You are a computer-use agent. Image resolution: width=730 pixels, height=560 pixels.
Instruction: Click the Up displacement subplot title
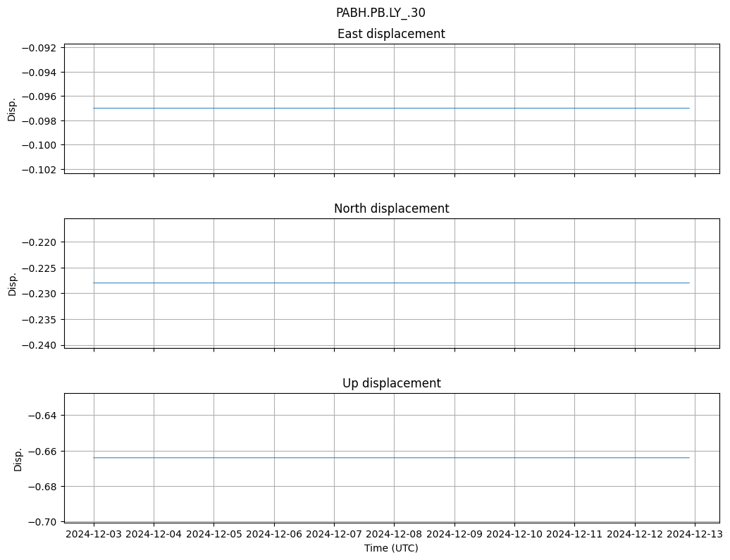391,383
